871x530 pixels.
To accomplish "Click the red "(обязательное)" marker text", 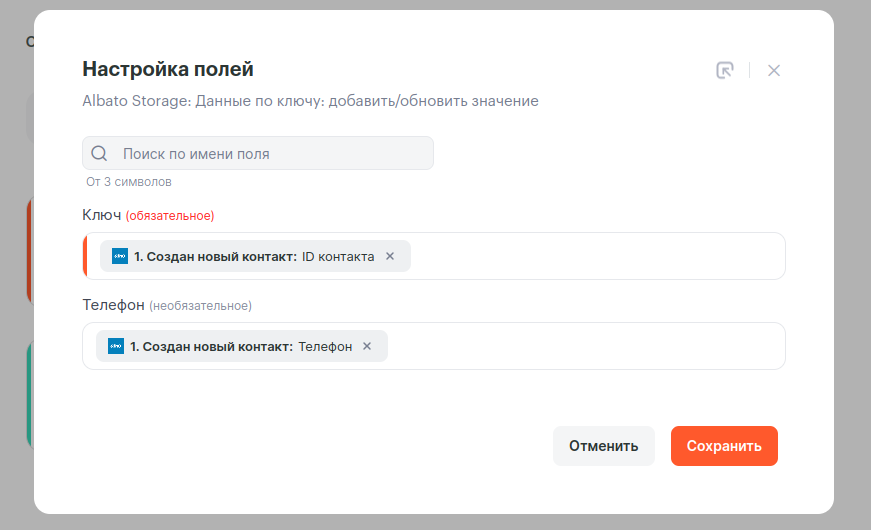I will point(170,216).
